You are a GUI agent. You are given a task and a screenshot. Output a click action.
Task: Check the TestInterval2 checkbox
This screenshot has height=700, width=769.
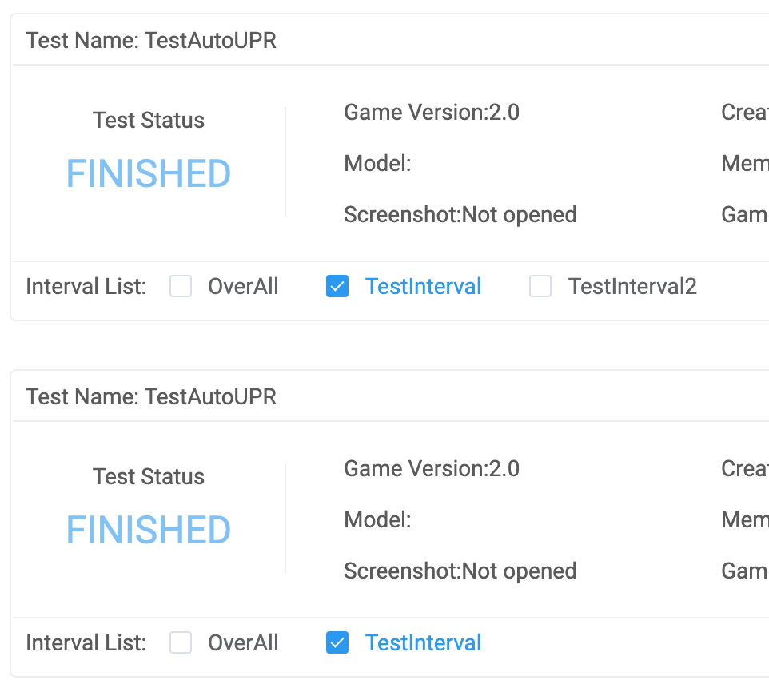[x=540, y=287]
